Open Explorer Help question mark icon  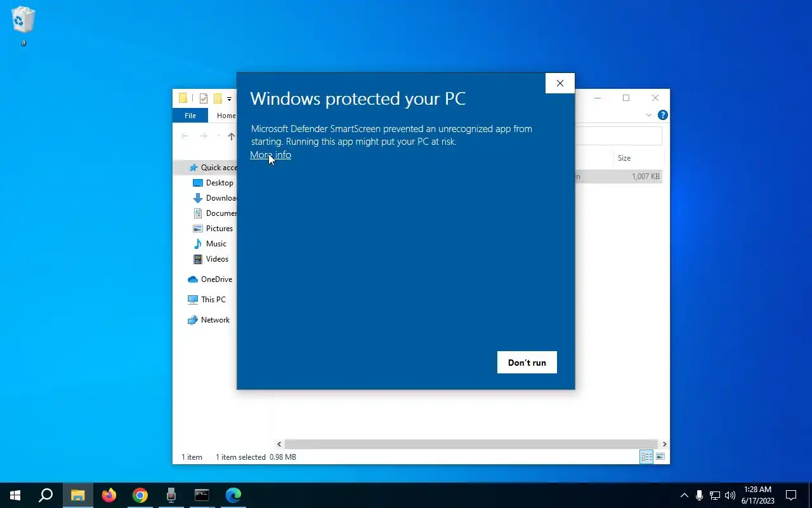[x=662, y=115]
